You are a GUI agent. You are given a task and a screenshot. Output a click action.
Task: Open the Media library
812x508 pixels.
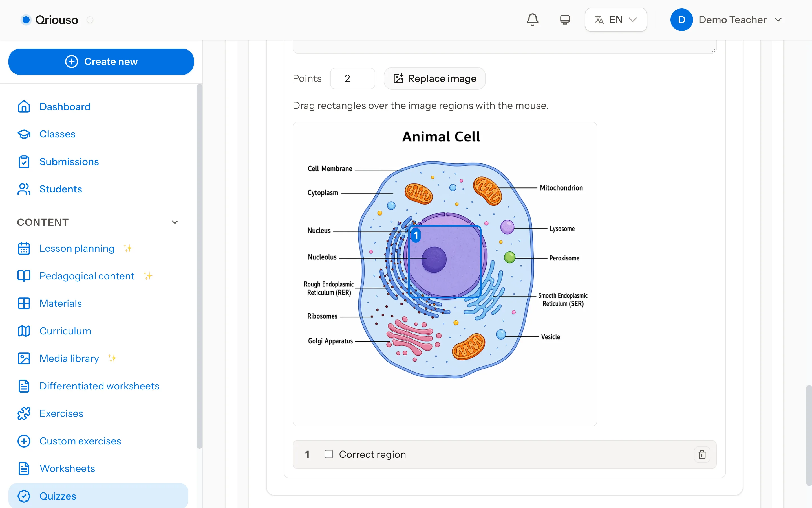coord(69,358)
